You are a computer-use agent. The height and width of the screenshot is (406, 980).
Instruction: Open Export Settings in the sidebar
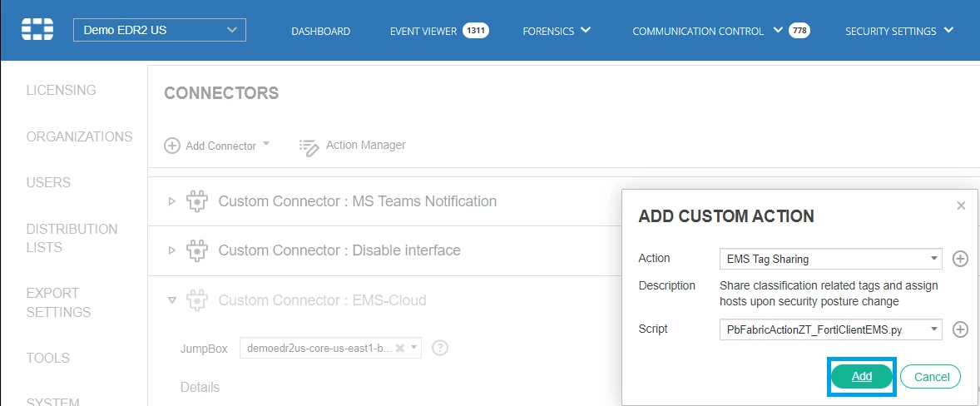pos(59,302)
